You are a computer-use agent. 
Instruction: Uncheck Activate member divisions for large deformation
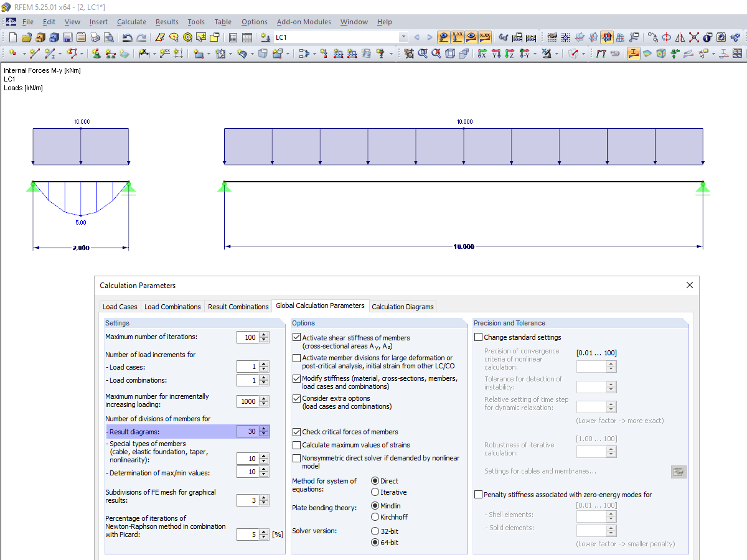296,358
